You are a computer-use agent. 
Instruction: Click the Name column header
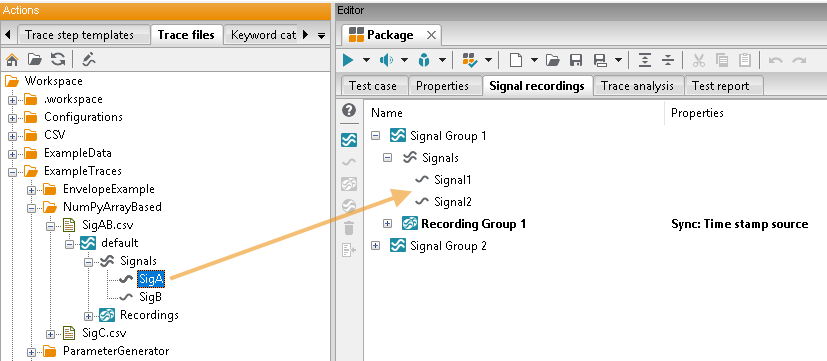pyautogui.click(x=386, y=113)
